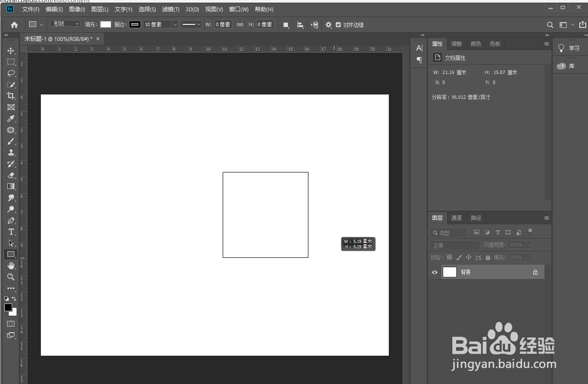The image size is (588, 384).
Task: Select the Crop tool
Action: pyautogui.click(x=11, y=96)
